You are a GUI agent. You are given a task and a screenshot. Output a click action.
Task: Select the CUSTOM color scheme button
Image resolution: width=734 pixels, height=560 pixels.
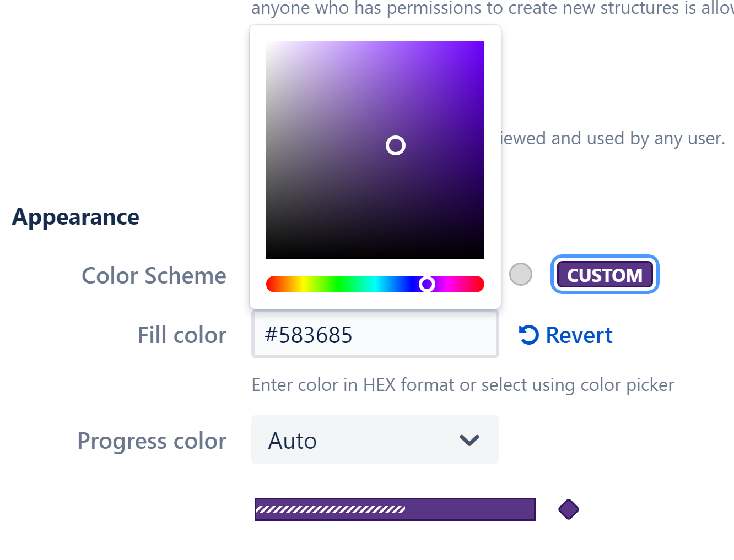click(605, 274)
